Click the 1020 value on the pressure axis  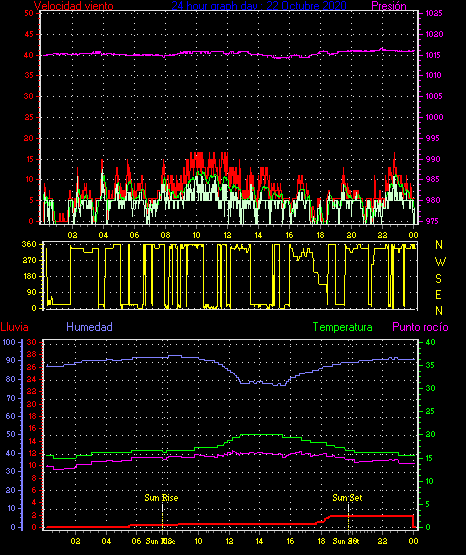434,34
